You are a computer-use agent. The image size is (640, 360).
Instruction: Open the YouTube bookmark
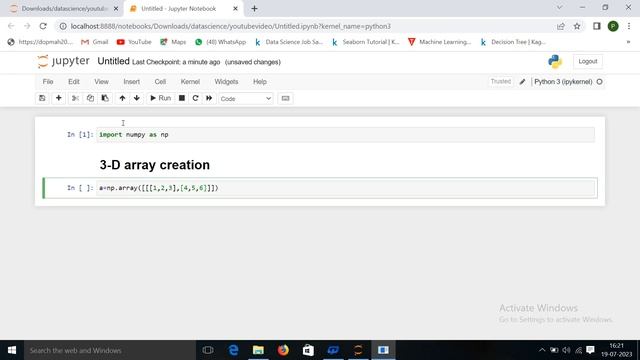134,42
